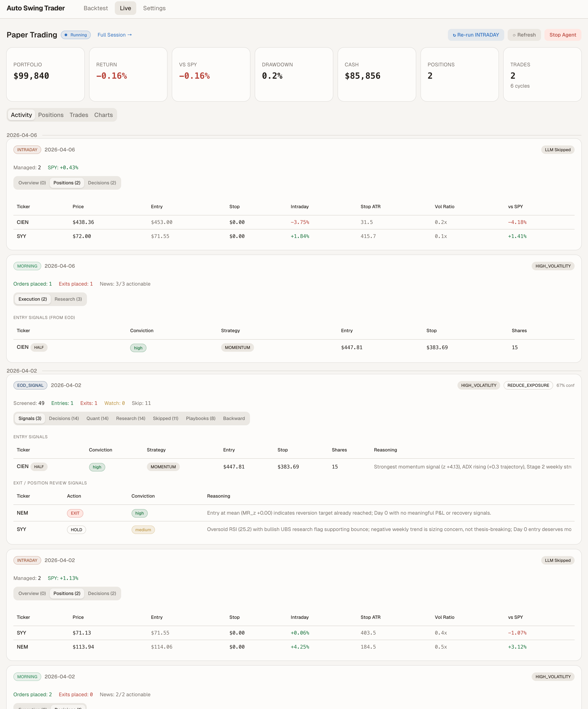Image resolution: width=588 pixels, height=709 pixels.
Task: Click the Re-run INTRADAY refresh icon
Action: click(455, 35)
